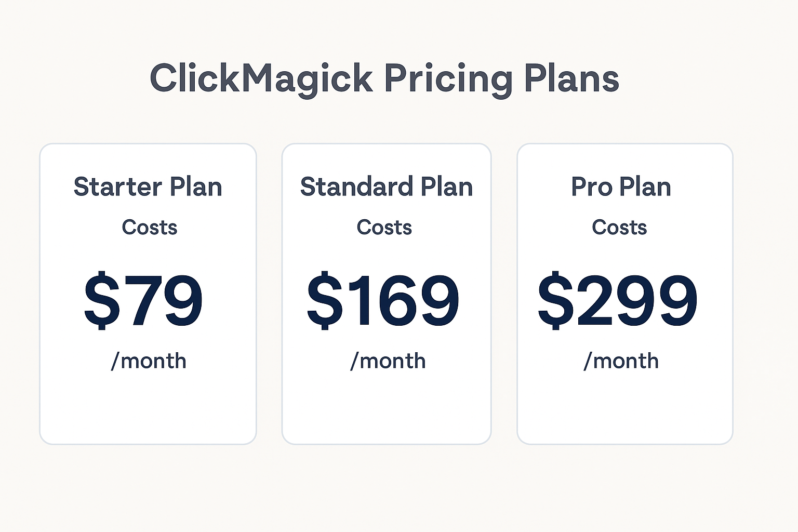This screenshot has height=532, width=798.
Task: Click /month text under $299
Action: click(x=621, y=361)
